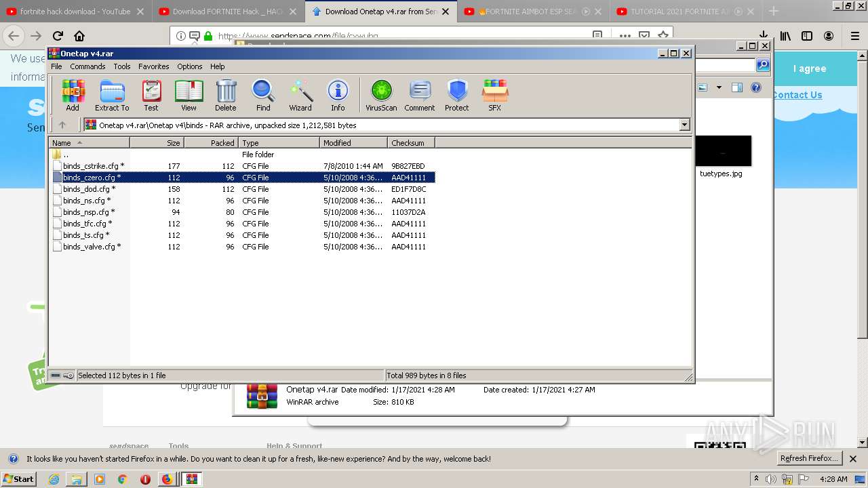868x488 pixels.
Task: Click the Add toolbar icon in WinRAR
Action: 73,95
